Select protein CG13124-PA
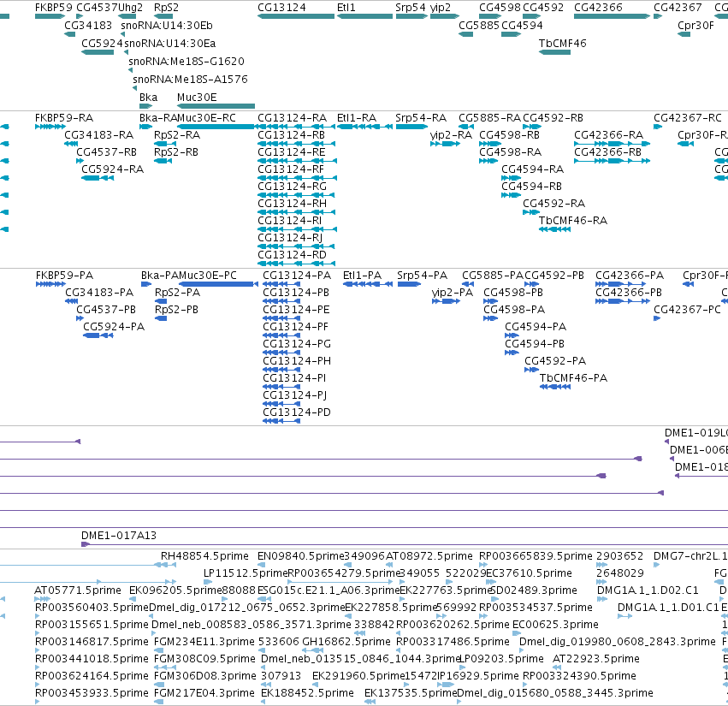Viewport: 728px width, 706px height. click(297, 276)
